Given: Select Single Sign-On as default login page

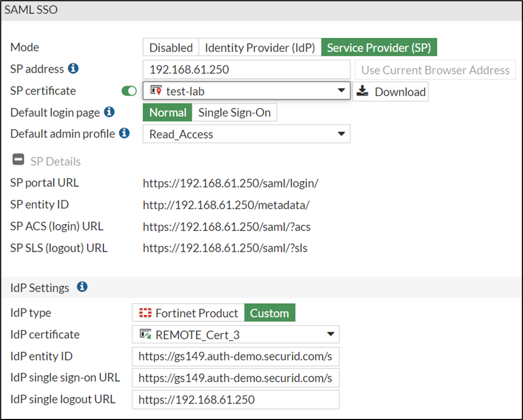Looking at the screenshot, I should point(235,113).
